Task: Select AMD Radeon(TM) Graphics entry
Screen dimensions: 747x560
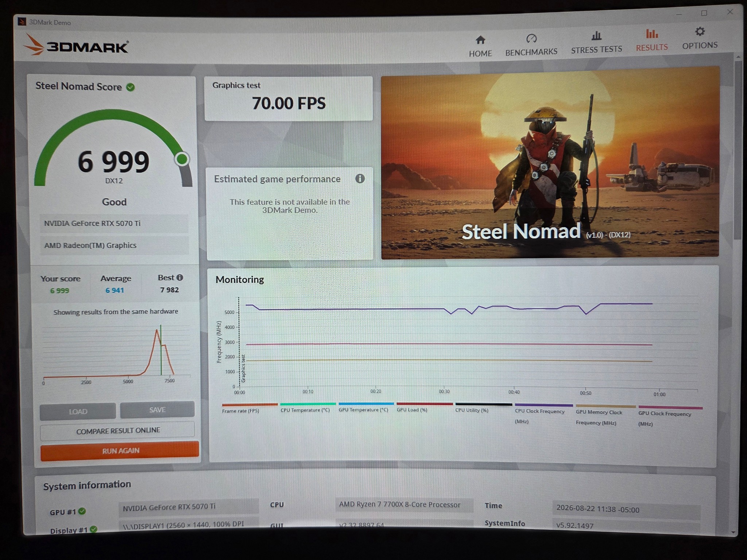Action: click(114, 245)
